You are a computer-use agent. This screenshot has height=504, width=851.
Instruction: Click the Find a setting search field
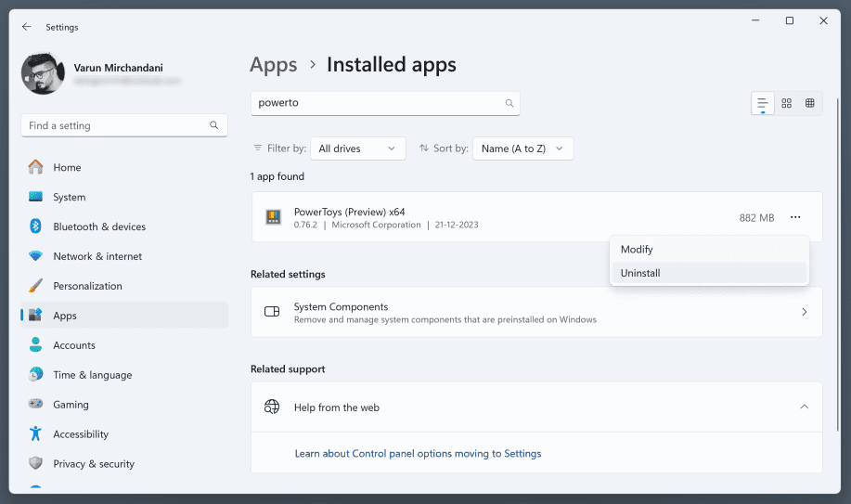click(116, 125)
